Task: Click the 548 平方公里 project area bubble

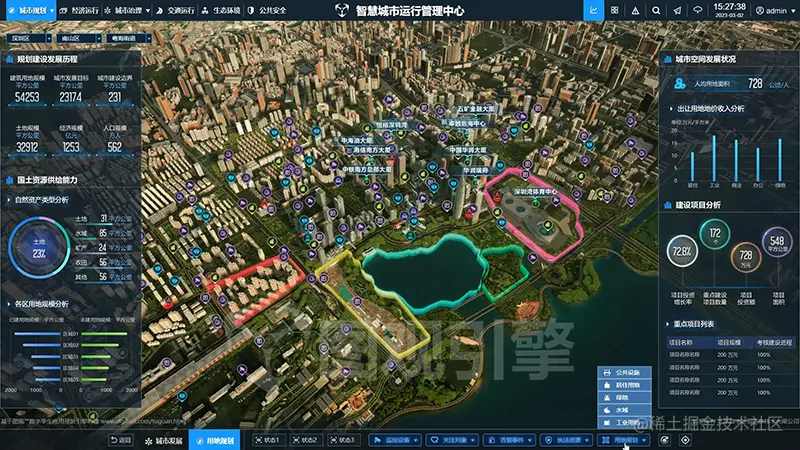Action: [x=777, y=242]
